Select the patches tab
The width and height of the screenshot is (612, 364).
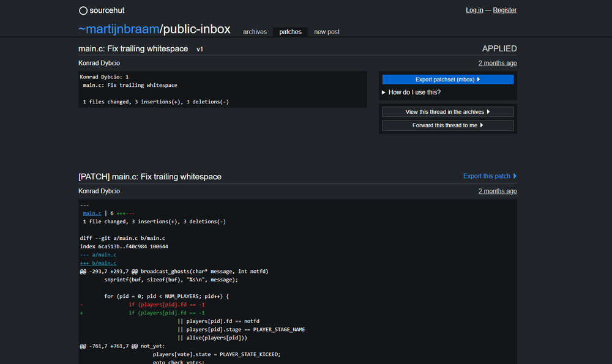290,32
